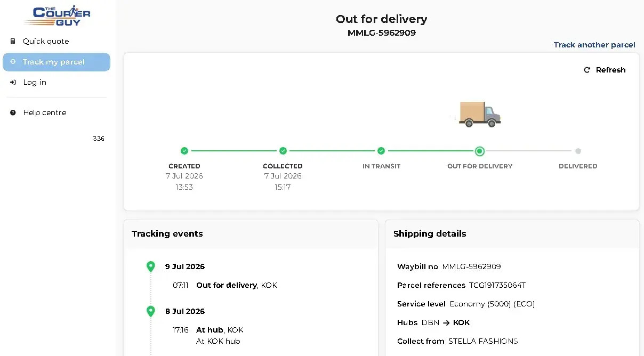Click the 9 Jul 2026 location pin
The image size is (644, 356).
tap(151, 266)
